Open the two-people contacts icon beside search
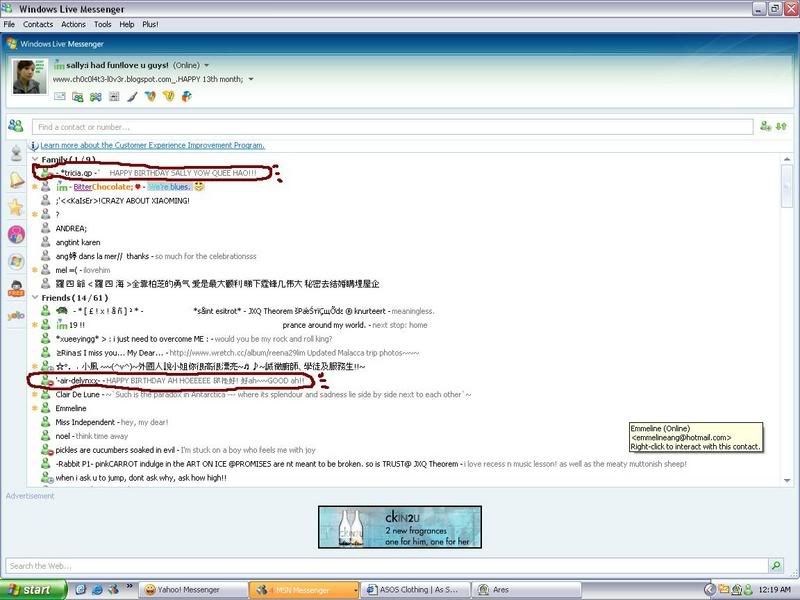 [16, 126]
